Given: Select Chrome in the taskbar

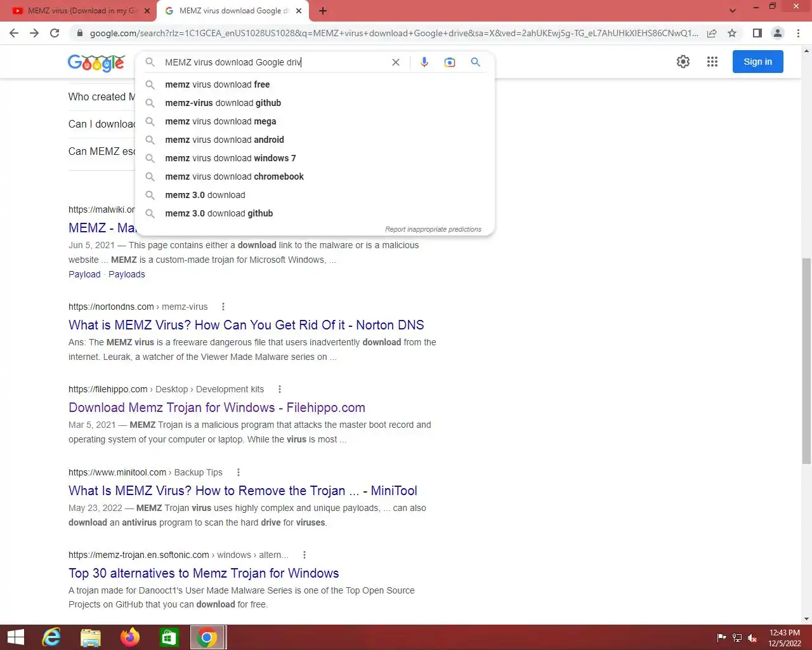Looking at the screenshot, I should click(207, 637).
